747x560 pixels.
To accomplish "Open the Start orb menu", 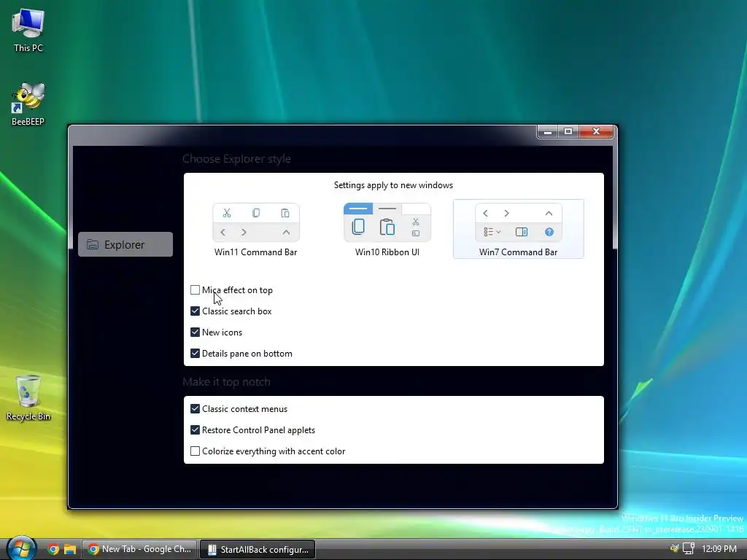I will (21, 548).
